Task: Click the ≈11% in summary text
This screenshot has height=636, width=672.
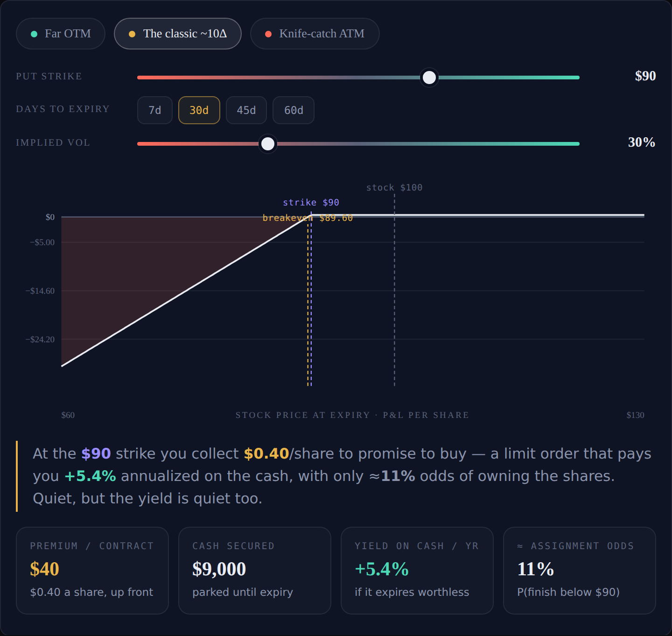Action: coord(392,476)
